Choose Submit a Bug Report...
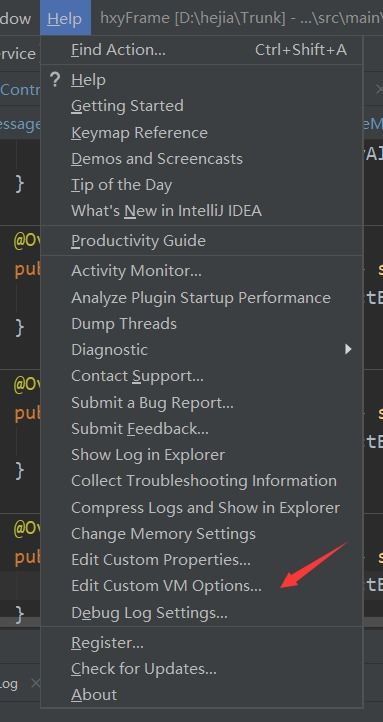This screenshot has height=722, width=383. (152, 403)
